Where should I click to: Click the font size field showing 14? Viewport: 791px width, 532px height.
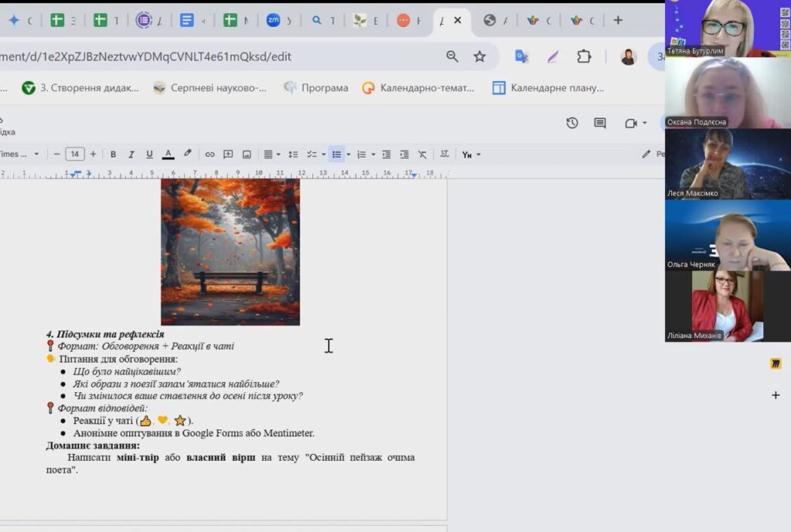[75, 154]
